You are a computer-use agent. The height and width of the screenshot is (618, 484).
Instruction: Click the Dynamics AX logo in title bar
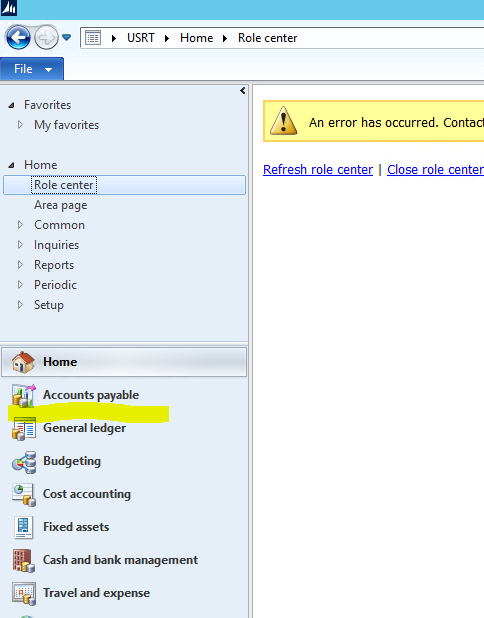[9, 8]
